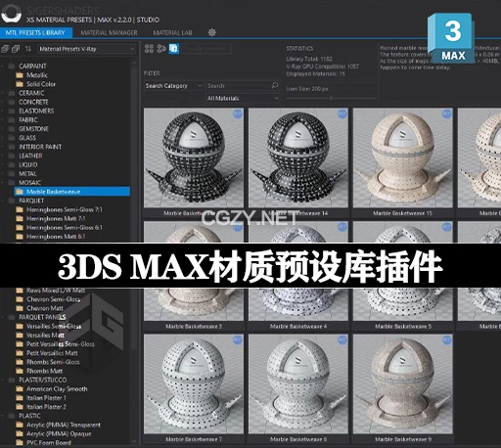Viewport: 501px width, 448px height.
Task: Click the magnifier icon in the Search field
Action: tap(275, 85)
